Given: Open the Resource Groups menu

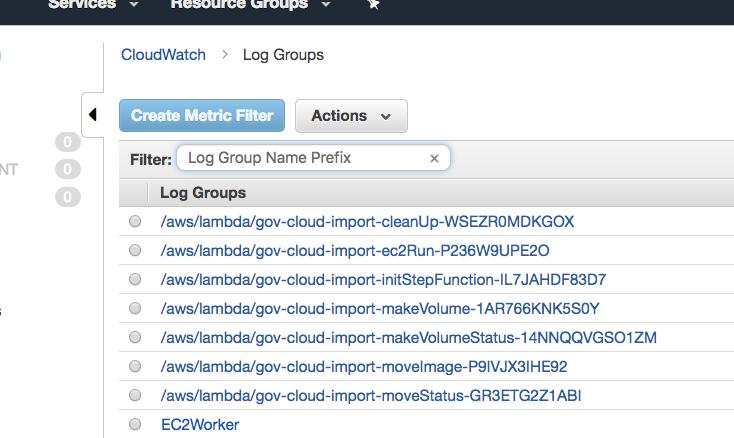Looking at the screenshot, I should pyautogui.click(x=250, y=5).
